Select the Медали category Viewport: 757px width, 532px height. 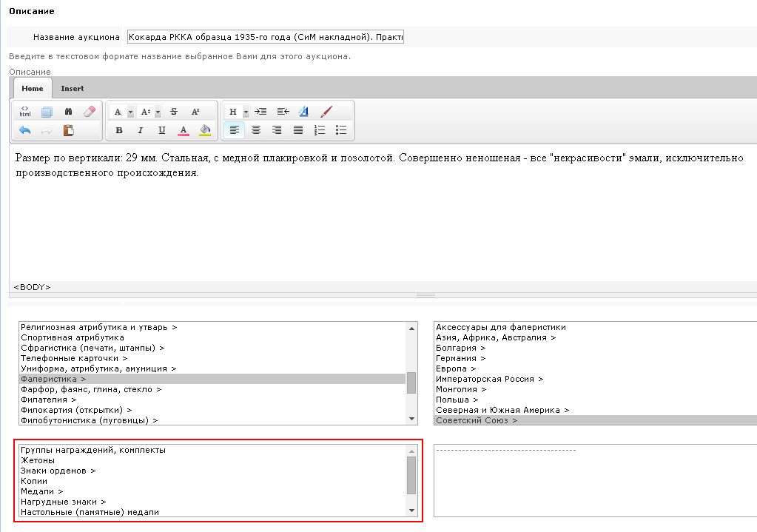pos(41,491)
